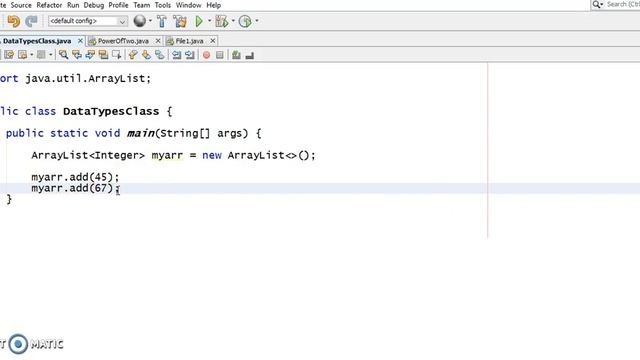Expand the arrow next to the globe icon
The width and height of the screenshot is (640, 360).
click(x=150, y=21)
